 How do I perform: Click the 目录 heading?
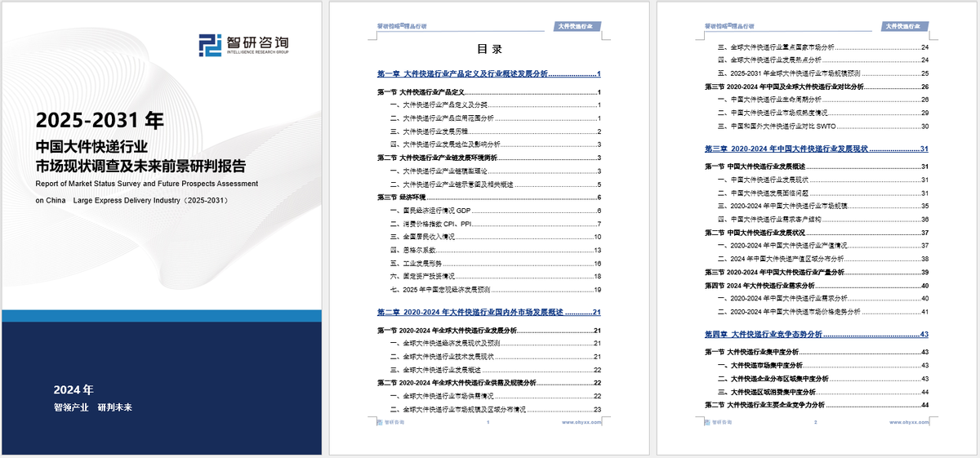click(x=489, y=49)
